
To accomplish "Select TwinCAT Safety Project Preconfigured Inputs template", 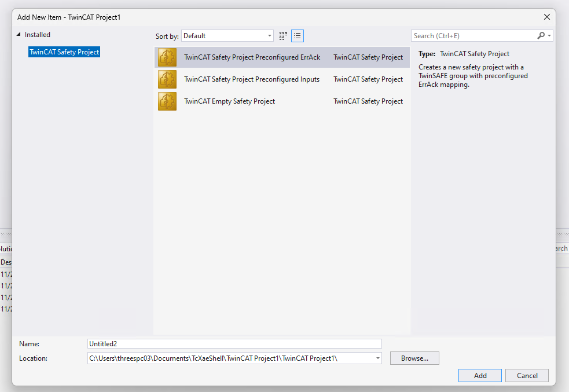I will point(282,79).
